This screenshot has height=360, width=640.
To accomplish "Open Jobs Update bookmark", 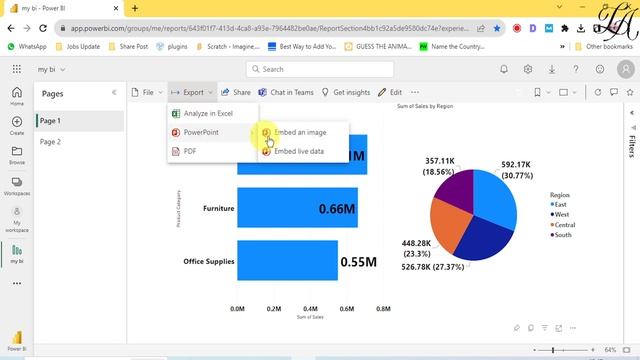I will [78, 47].
